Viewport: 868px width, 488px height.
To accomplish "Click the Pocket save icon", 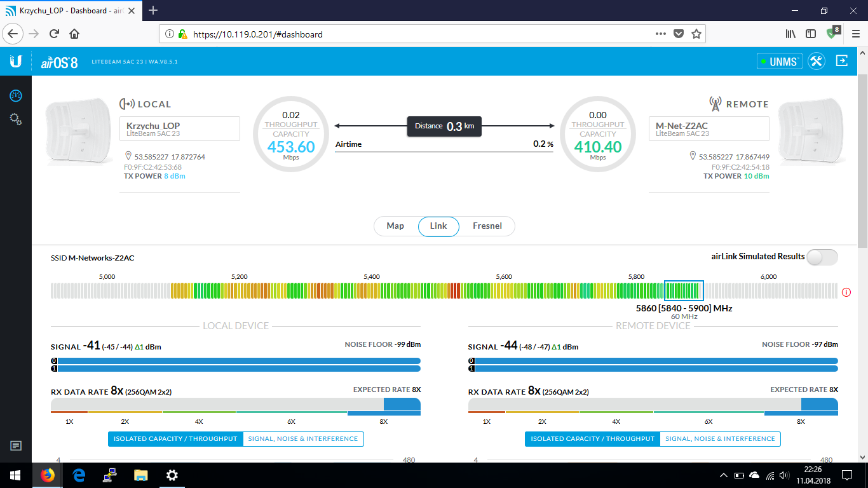I will point(679,34).
